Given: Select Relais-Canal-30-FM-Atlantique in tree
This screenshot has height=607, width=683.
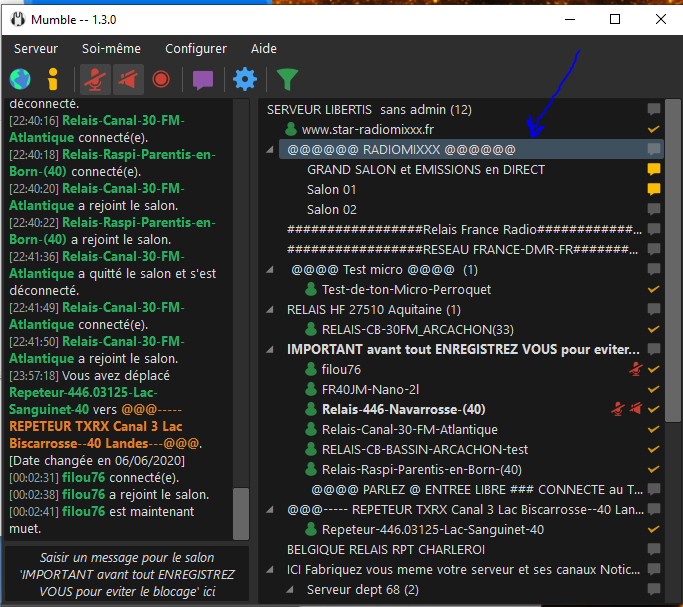Looking at the screenshot, I should click(x=409, y=430).
